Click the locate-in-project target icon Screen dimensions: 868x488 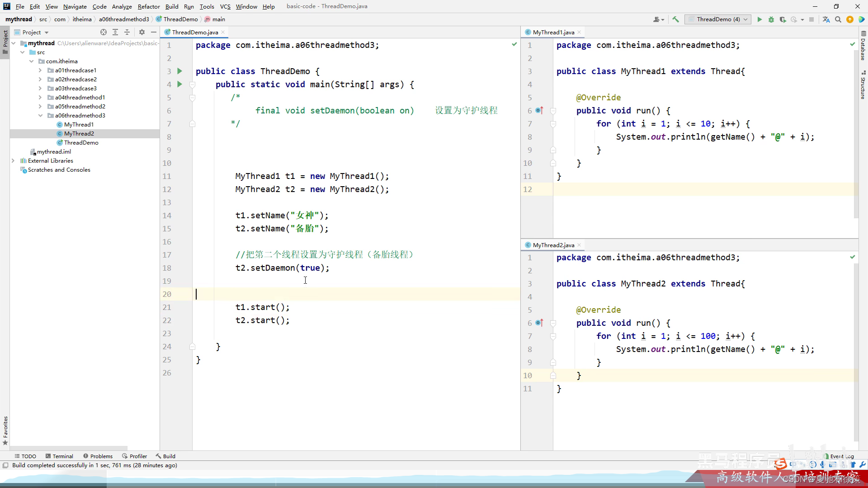pos(104,32)
